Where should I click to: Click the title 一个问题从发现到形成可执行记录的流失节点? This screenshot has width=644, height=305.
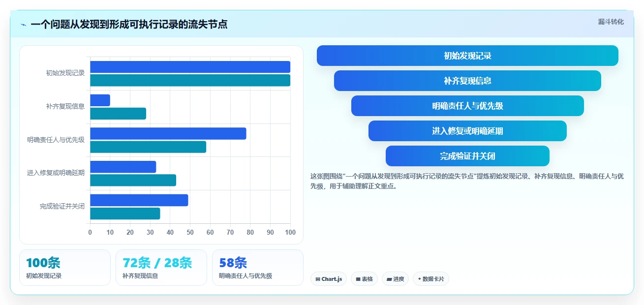[129, 25]
